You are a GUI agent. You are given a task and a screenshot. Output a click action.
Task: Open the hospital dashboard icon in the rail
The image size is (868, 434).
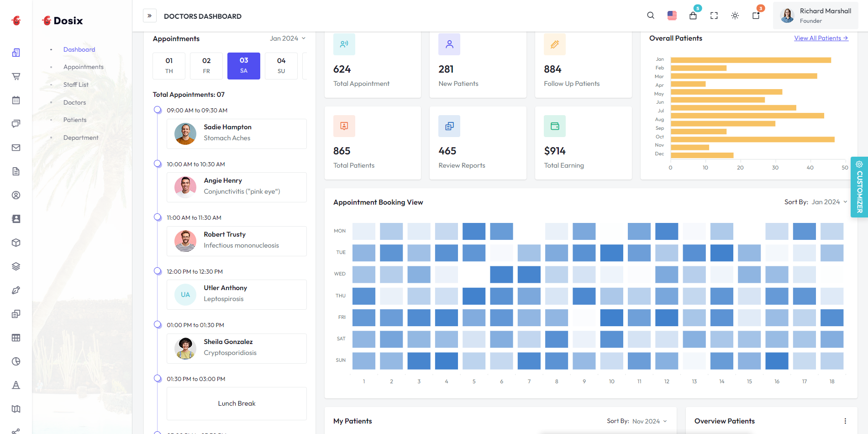pos(16,53)
